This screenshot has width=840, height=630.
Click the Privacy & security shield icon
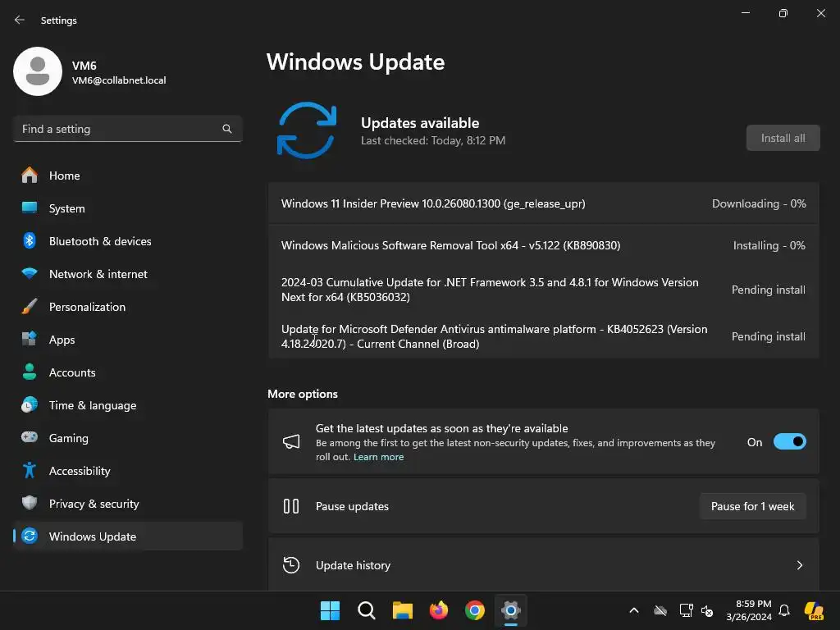[30, 503]
